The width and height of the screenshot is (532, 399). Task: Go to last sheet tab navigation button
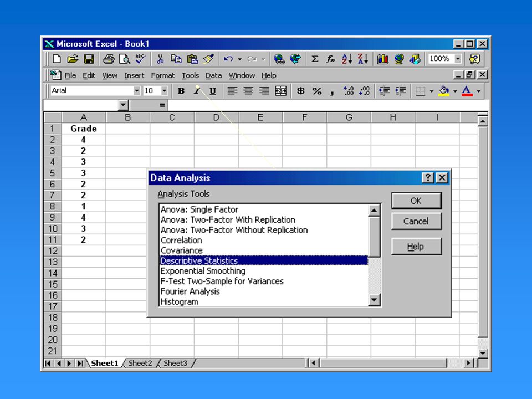tap(80, 364)
